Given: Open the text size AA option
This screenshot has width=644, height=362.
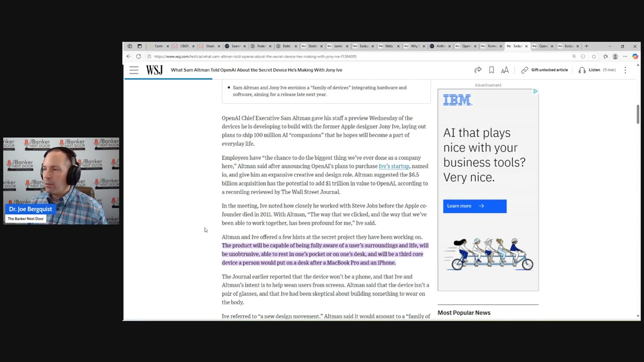Looking at the screenshot, I should (x=505, y=70).
